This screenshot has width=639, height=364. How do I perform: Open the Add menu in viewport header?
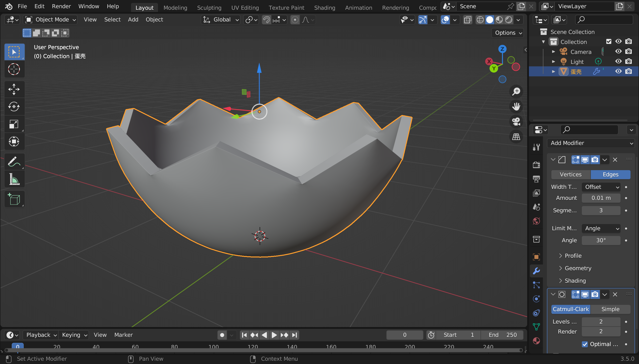[x=133, y=19]
